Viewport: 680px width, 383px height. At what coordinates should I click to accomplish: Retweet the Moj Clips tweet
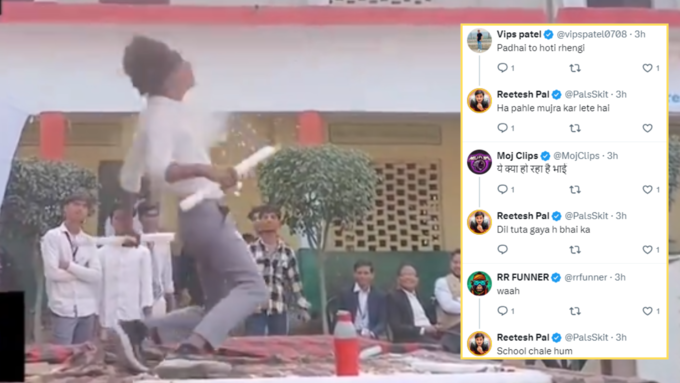(x=575, y=190)
